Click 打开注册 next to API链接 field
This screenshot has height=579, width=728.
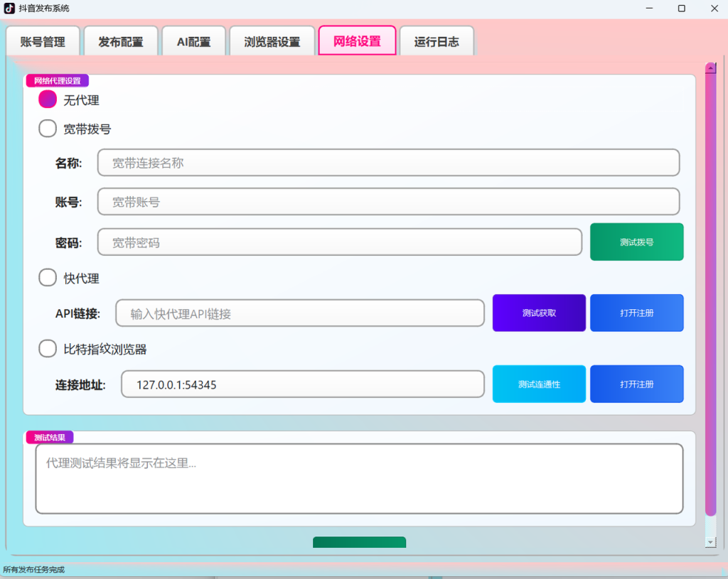coord(636,313)
